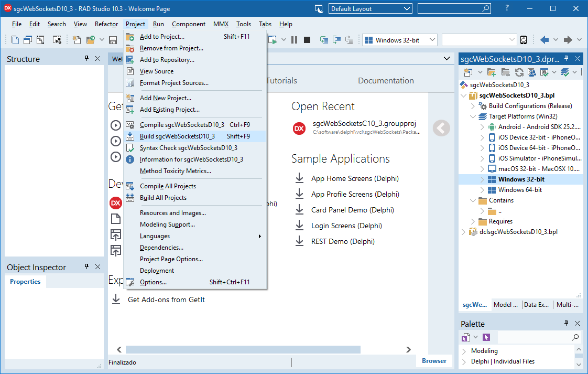Pin the Project Manager panel
The image size is (588, 374).
click(566, 58)
